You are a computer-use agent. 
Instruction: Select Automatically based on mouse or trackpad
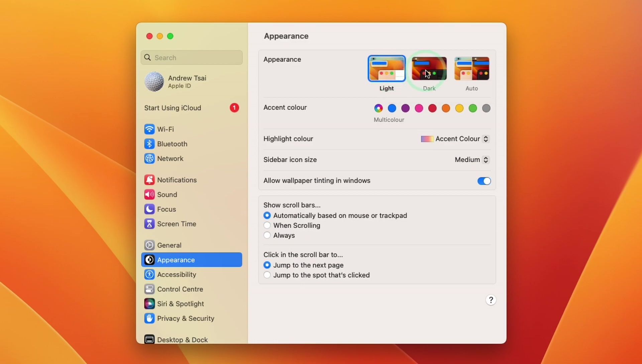click(267, 215)
